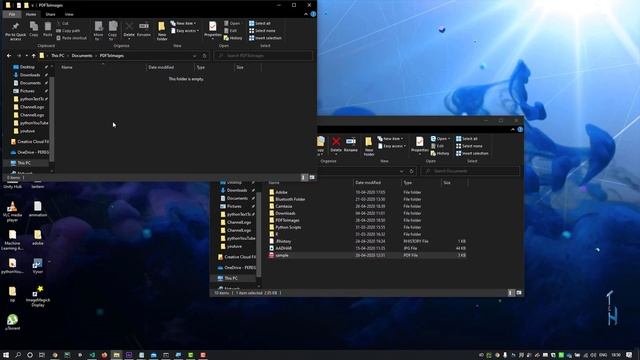Open Task View on the taskbar
Screen dimensions: 640x360
coord(42,355)
